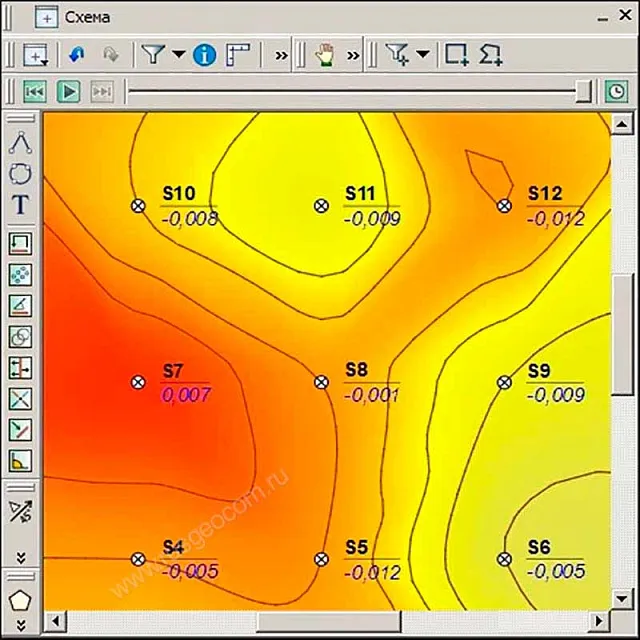Select the pentagon polygon tool
Screen dimensions: 640x640
point(20,599)
